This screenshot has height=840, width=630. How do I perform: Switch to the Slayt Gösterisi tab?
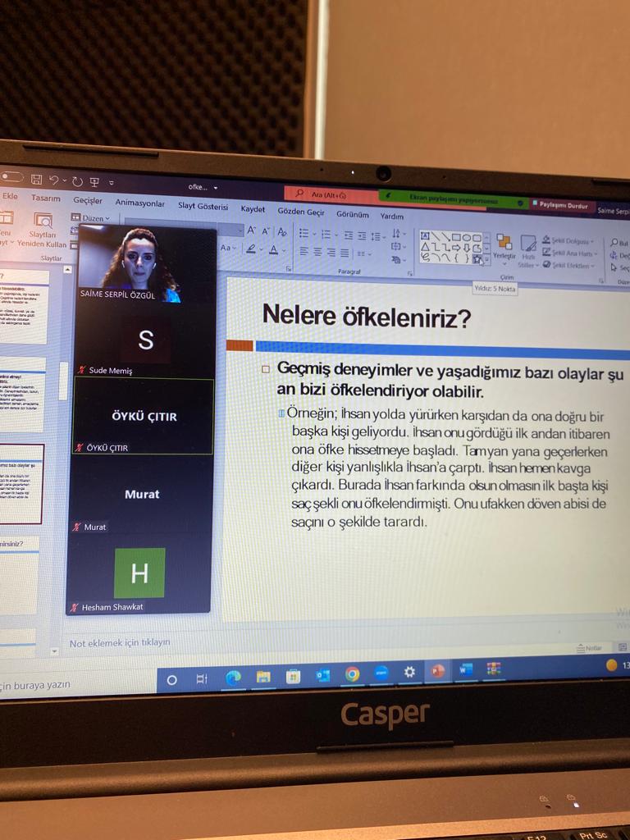(x=203, y=206)
